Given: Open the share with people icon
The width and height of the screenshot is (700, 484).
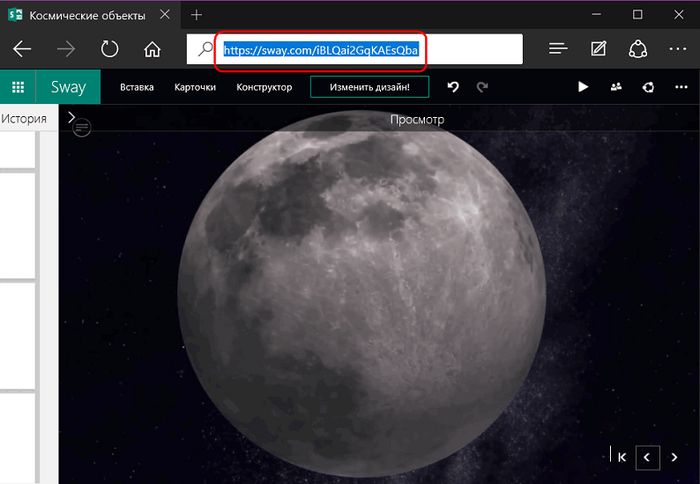Looking at the screenshot, I should [x=616, y=88].
